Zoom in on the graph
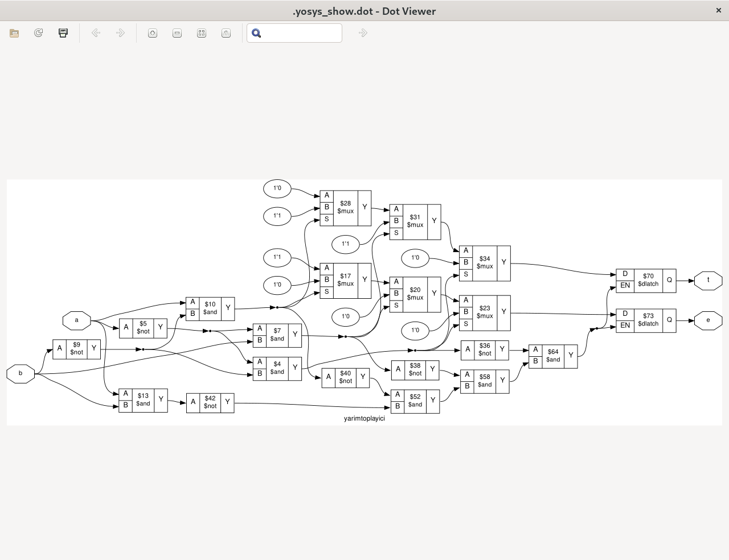The height and width of the screenshot is (560, 729). 153,33
